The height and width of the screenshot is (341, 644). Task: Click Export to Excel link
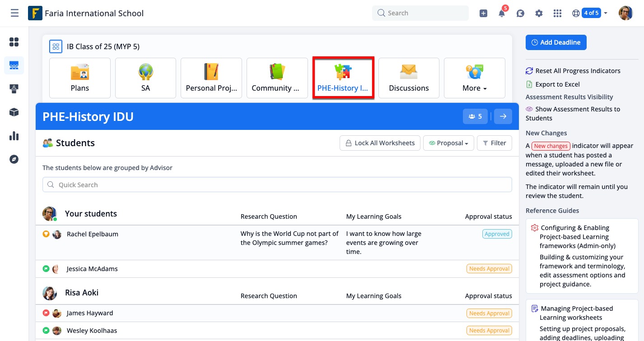[x=557, y=84]
